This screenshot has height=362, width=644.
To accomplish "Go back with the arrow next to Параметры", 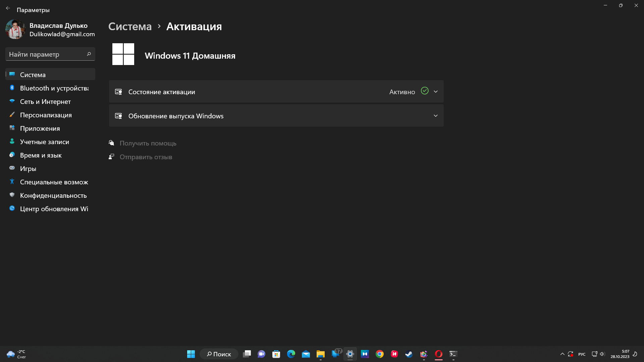I will 8,8.
